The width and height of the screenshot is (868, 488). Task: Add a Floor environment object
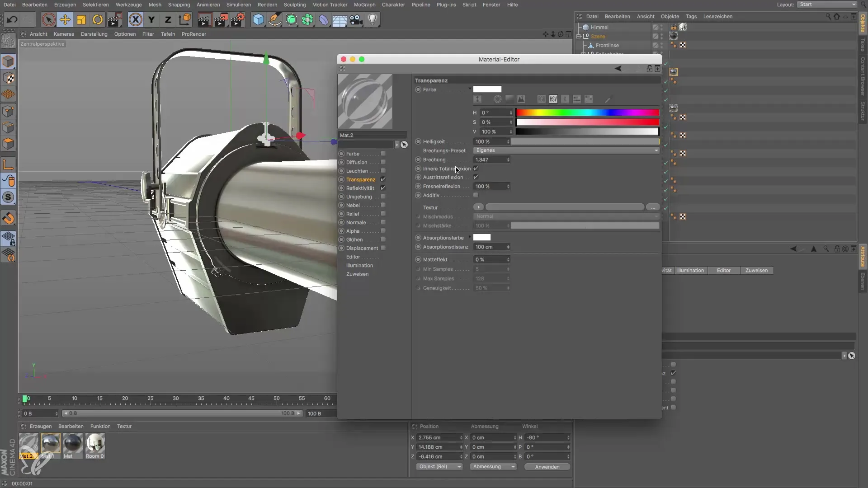(340, 19)
